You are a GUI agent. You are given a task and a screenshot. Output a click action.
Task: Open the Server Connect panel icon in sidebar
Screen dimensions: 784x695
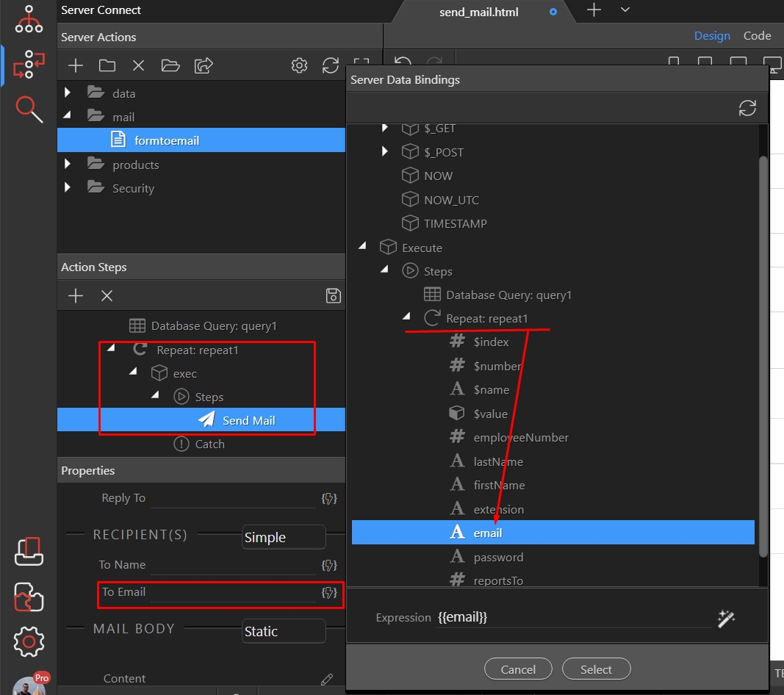tap(29, 65)
